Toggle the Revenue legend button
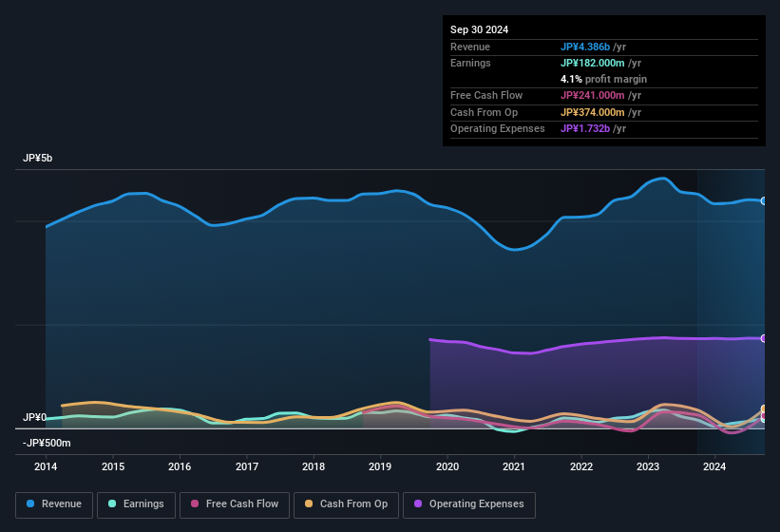Image resolution: width=780 pixels, height=532 pixels. tap(54, 504)
